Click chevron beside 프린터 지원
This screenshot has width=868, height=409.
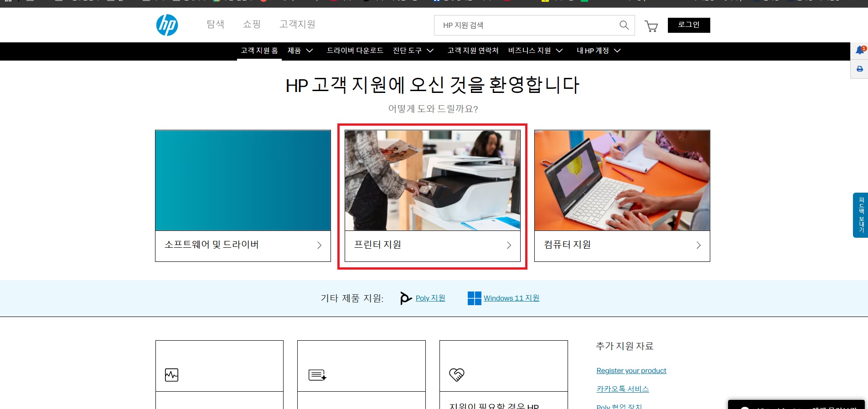click(509, 245)
